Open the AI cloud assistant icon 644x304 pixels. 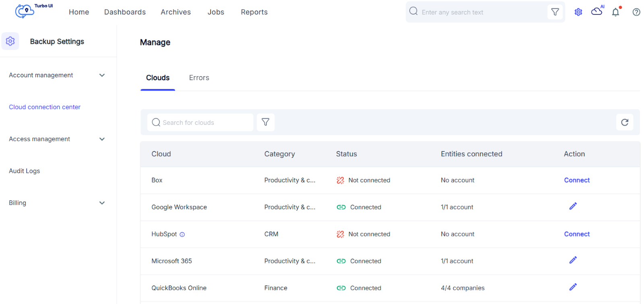597,10
